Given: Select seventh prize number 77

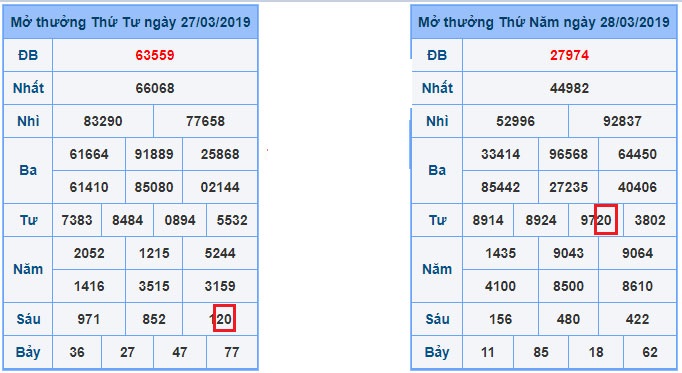Looking at the screenshot, I should (x=232, y=352).
